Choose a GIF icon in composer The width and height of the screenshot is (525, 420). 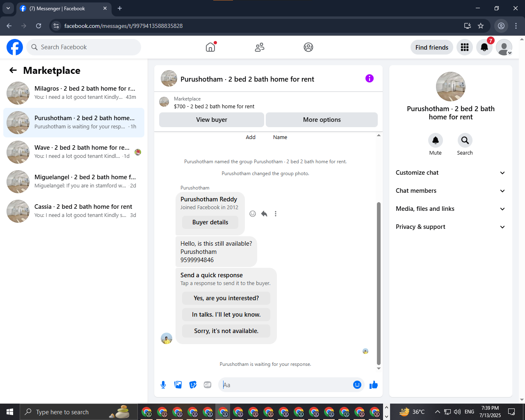[208, 385]
